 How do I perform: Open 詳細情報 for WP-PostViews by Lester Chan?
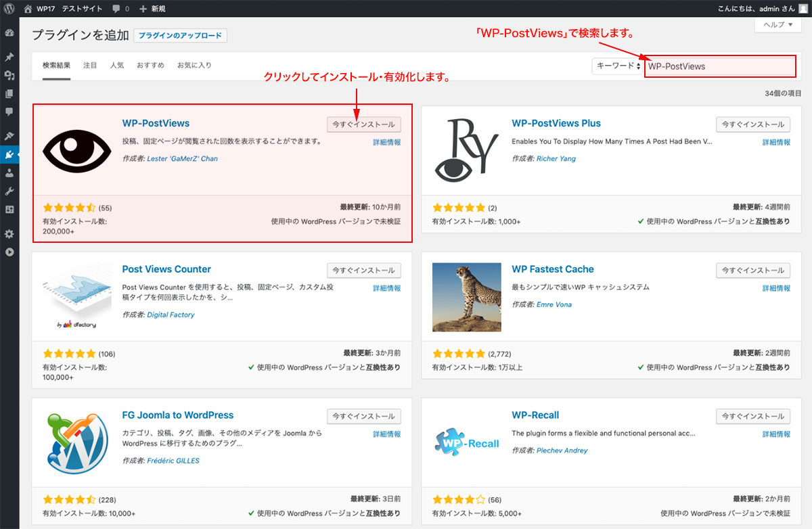(x=386, y=143)
